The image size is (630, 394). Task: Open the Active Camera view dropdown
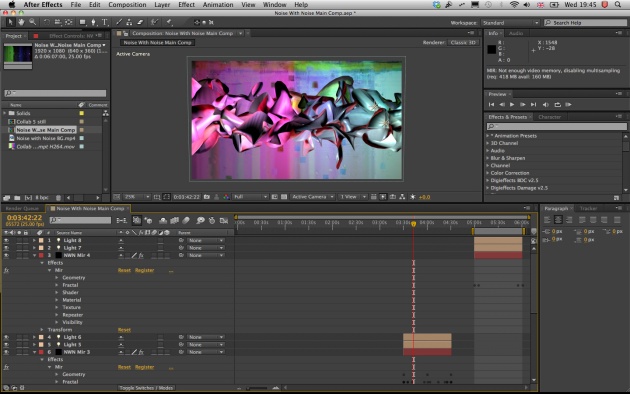pos(313,197)
